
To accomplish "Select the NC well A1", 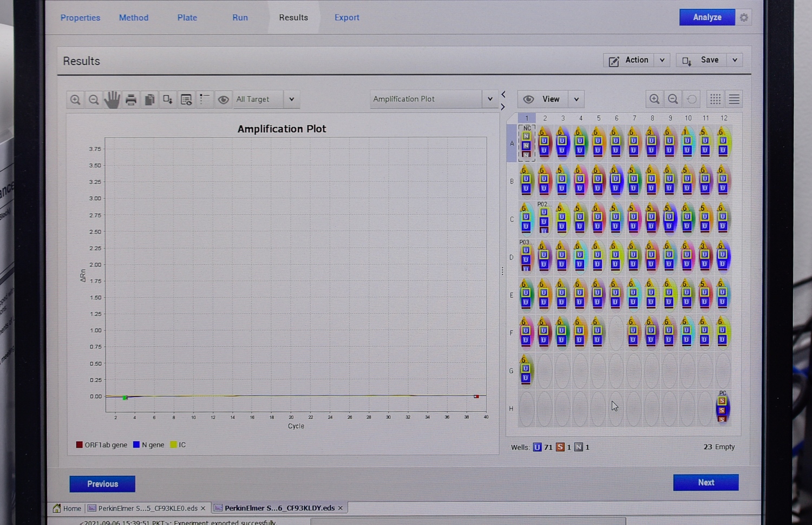I will pos(527,144).
